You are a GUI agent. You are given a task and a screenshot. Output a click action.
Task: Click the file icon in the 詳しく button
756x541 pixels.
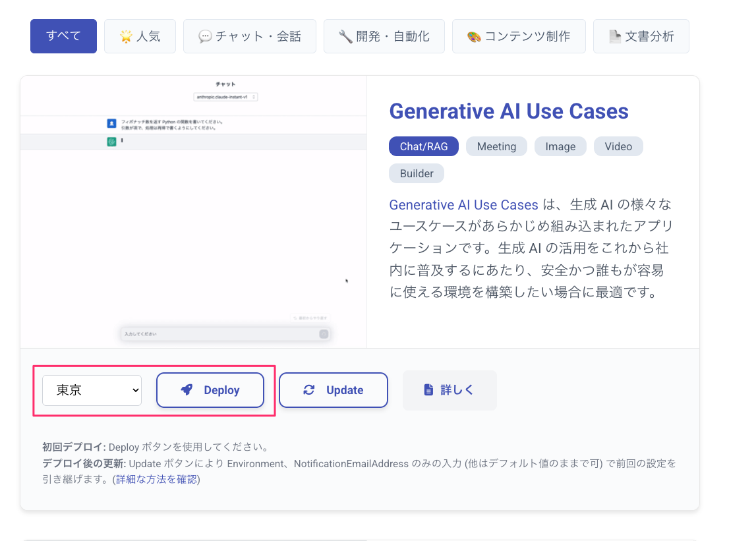(x=428, y=390)
